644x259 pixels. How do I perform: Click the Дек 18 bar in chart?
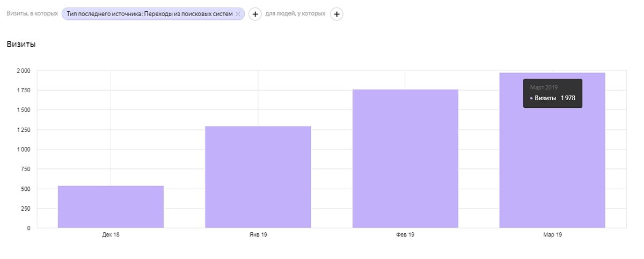pyautogui.click(x=111, y=207)
